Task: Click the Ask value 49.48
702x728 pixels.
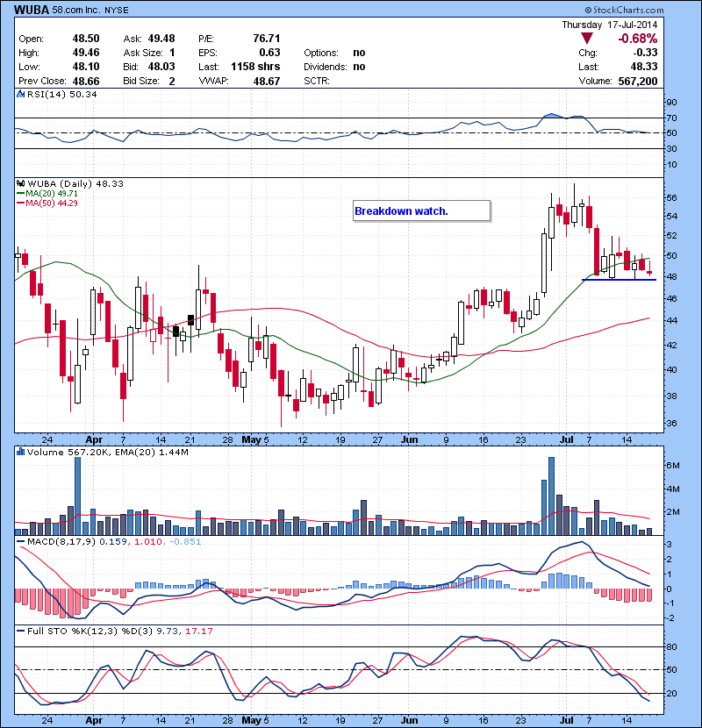Action: (161, 39)
